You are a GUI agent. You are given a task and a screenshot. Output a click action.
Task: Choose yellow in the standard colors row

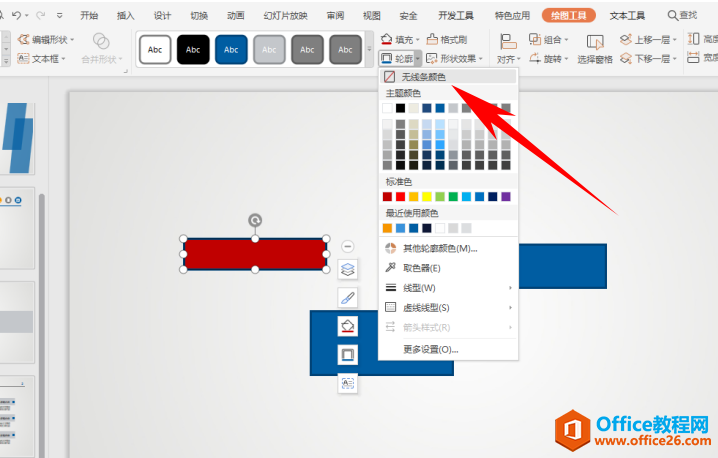[427, 197]
